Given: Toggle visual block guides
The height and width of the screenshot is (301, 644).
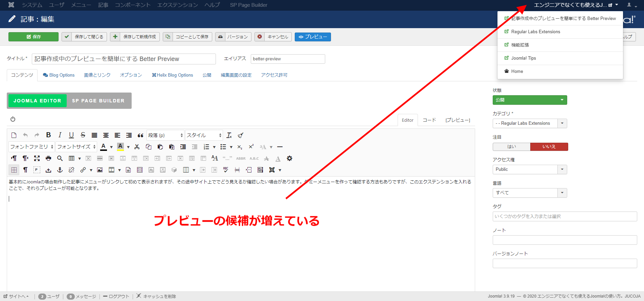Looking at the screenshot, I should pyautogui.click(x=14, y=170).
